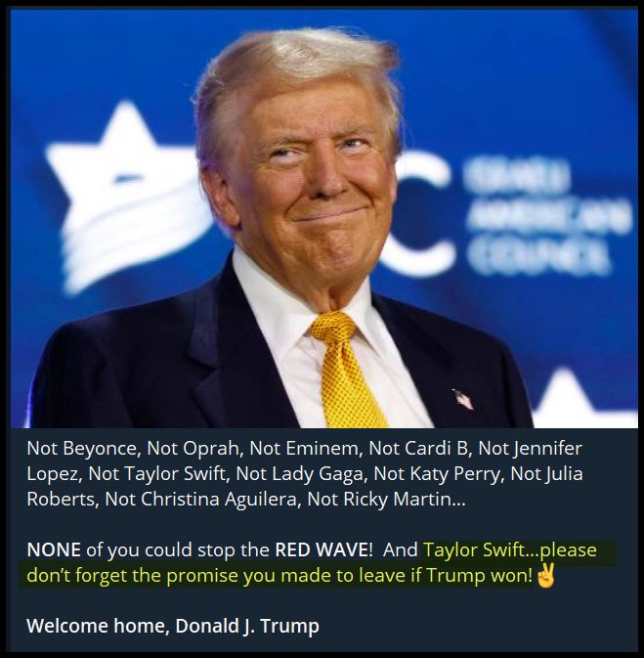Click the name Beyonce in the caption
This screenshot has width=644, height=658.
coord(100,449)
